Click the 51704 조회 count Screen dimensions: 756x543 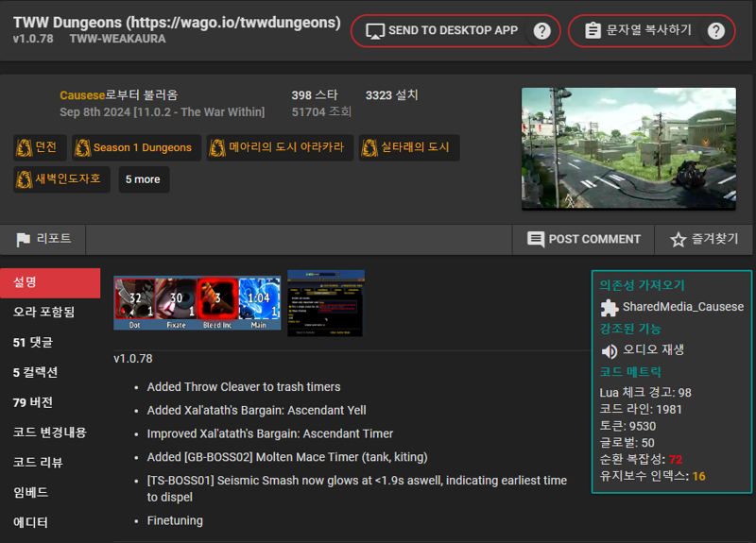tap(321, 111)
